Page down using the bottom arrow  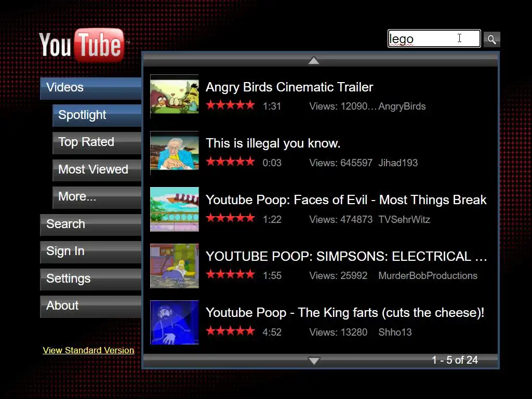tap(314, 361)
